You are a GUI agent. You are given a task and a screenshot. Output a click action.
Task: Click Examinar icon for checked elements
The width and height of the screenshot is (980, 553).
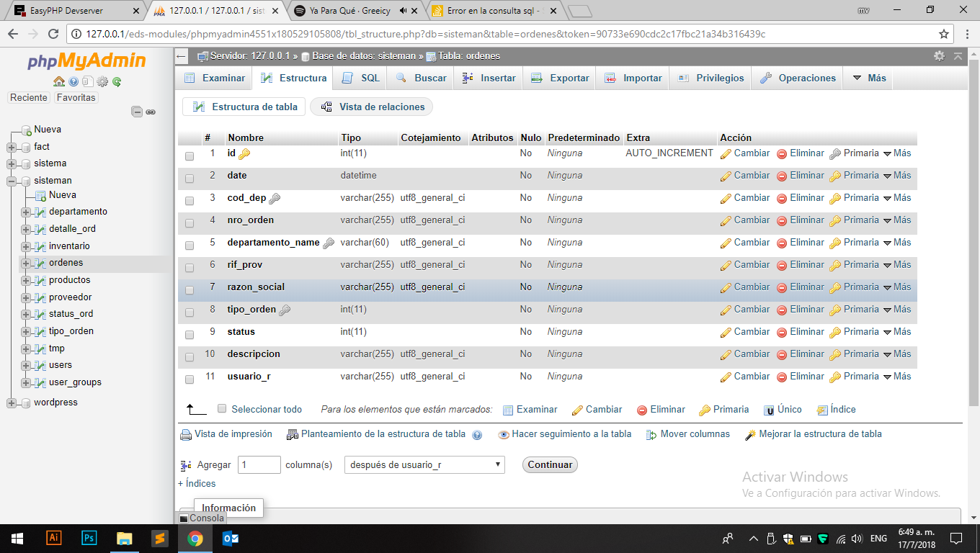point(508,410)
